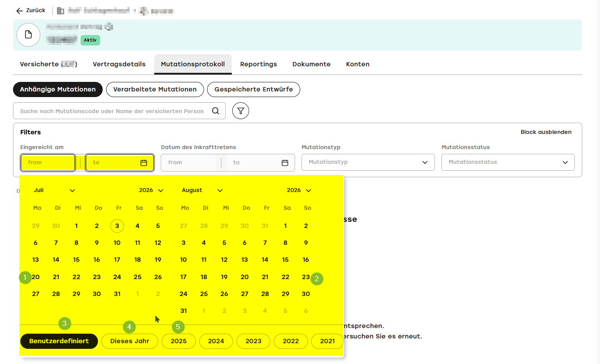Pick day 2 in the August calendar

[306, 226]
